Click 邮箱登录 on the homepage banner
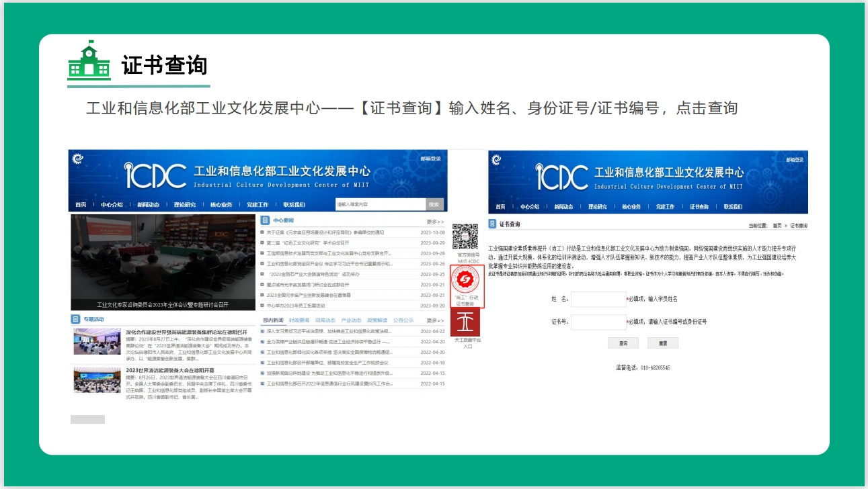 click(x=431, y=159)
